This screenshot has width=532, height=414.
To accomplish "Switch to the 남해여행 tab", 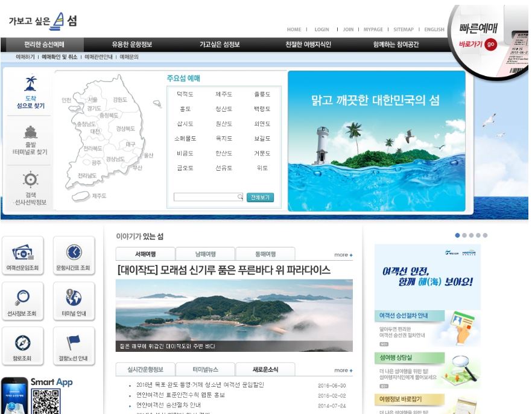I will tap(205, 254).
